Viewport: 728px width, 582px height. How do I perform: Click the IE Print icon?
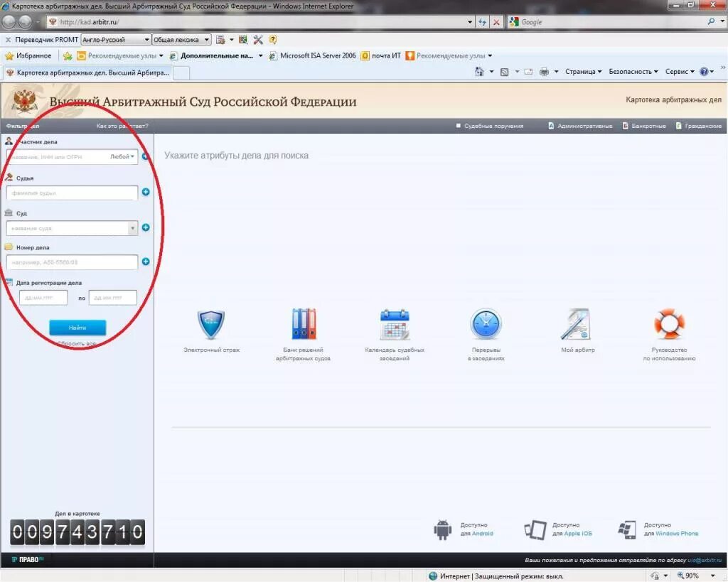(544, 72)
